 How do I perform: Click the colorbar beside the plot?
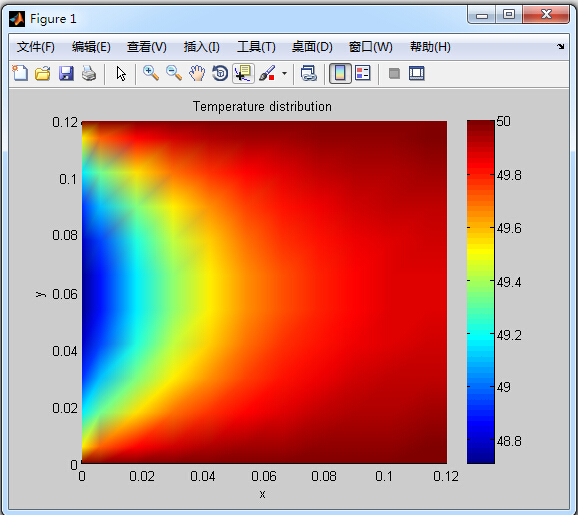pos(480,292)
